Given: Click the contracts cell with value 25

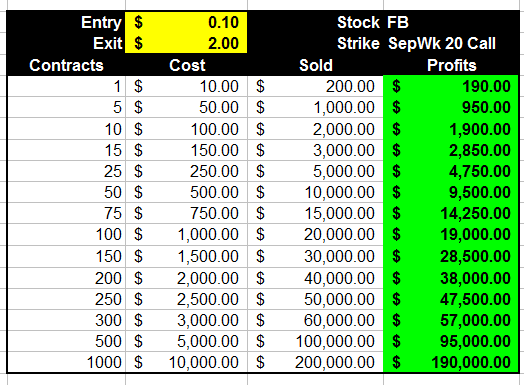Looking at the screenshot, I should point(66,171).
